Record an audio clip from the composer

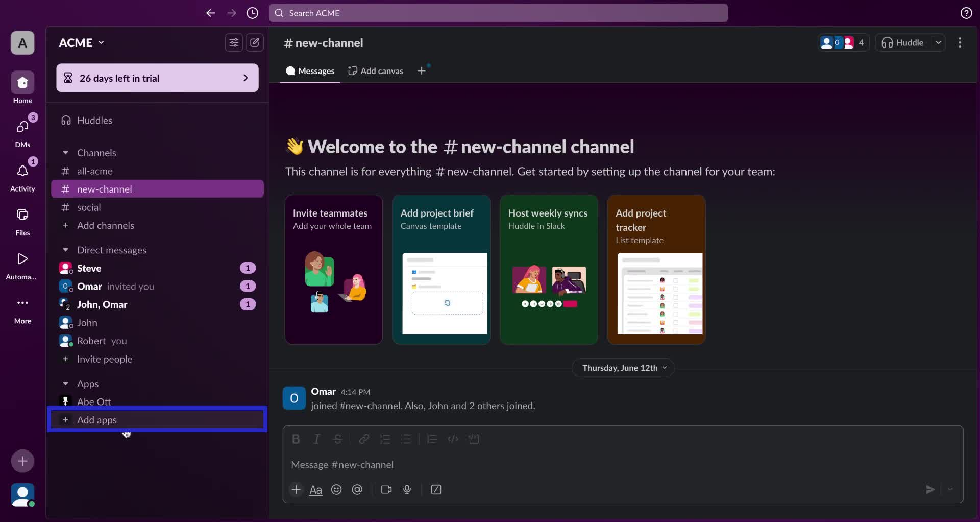coord(406,490)
